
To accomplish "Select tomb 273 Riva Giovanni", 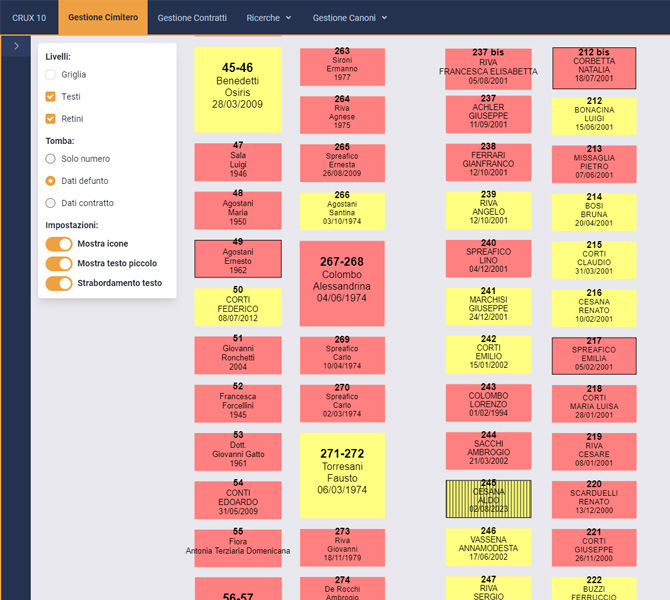I will pos(342,548).
